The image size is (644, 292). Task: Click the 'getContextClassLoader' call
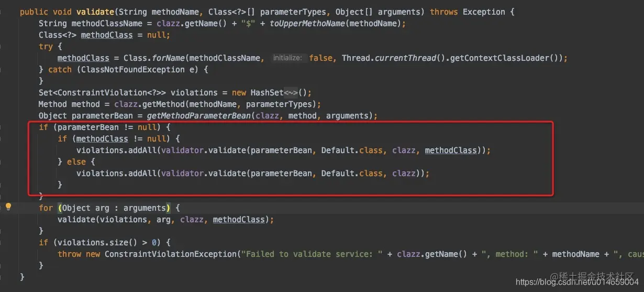point(502,58)
